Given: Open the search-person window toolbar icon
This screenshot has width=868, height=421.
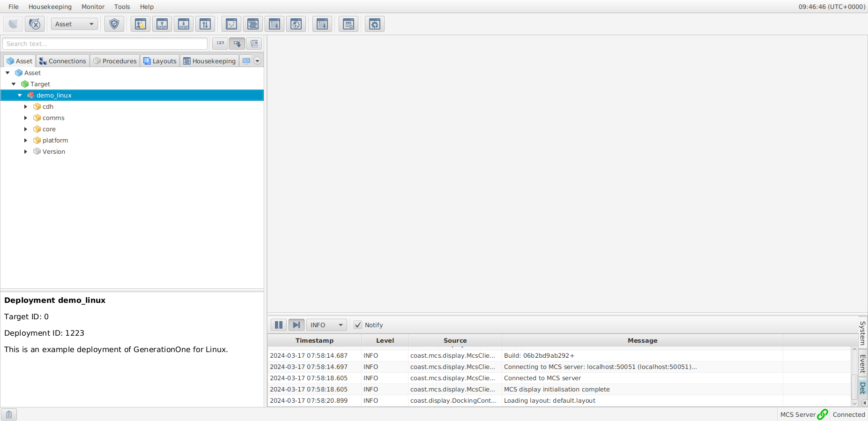Looking at the screenshot, I should point(141,24).
